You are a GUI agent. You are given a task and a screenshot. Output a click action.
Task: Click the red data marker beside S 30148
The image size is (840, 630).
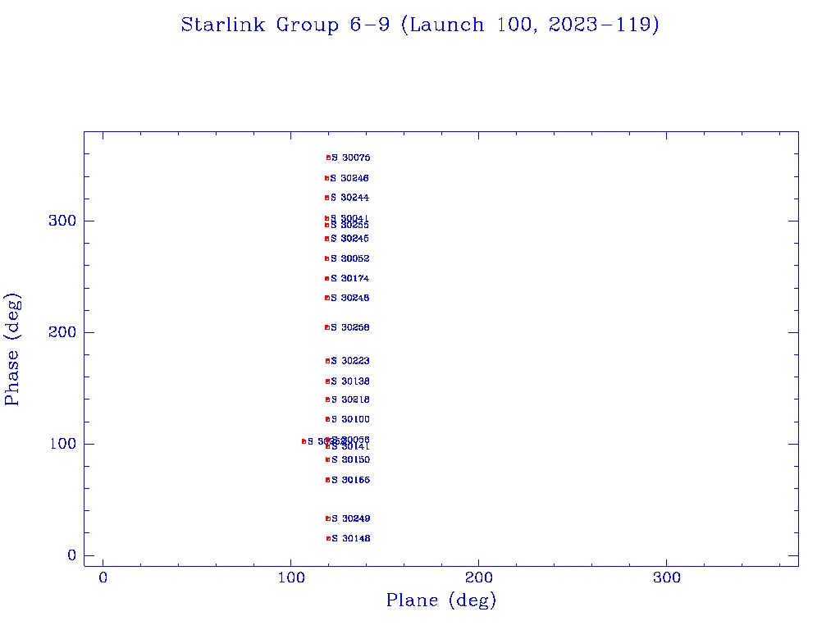tap(328, 538)
